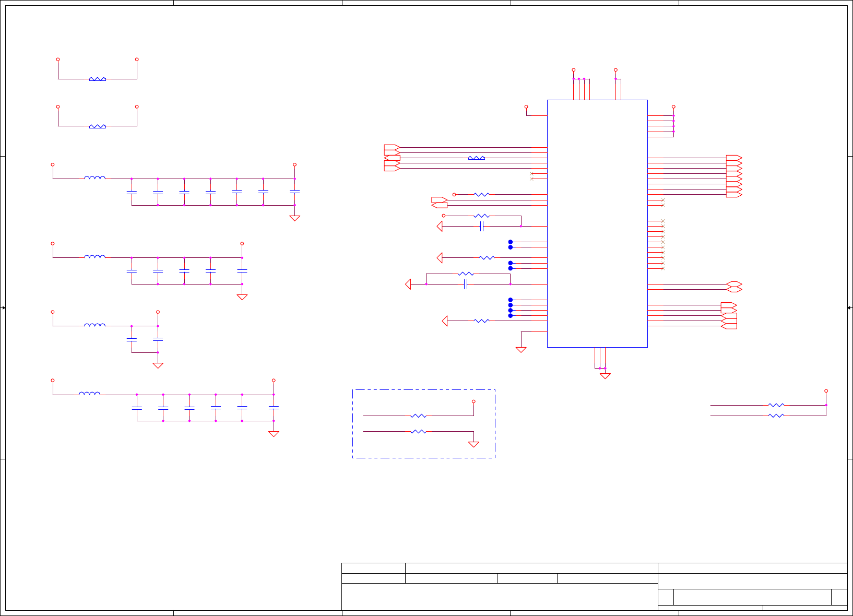Screen dimensions: 853x616
Task: Select the resistor tied to ground inside dashed box
Action: point(419,432)
